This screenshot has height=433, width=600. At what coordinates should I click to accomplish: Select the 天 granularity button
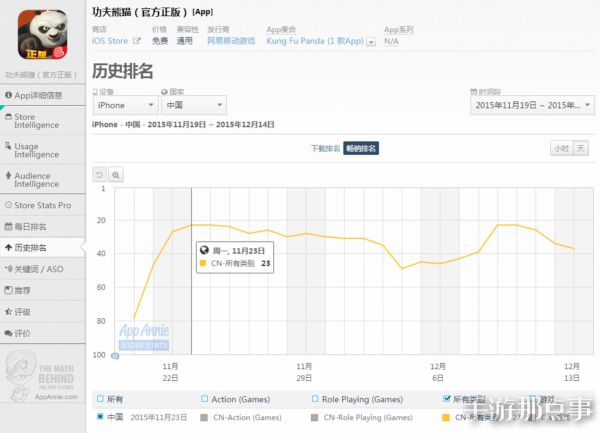[580, 148]
